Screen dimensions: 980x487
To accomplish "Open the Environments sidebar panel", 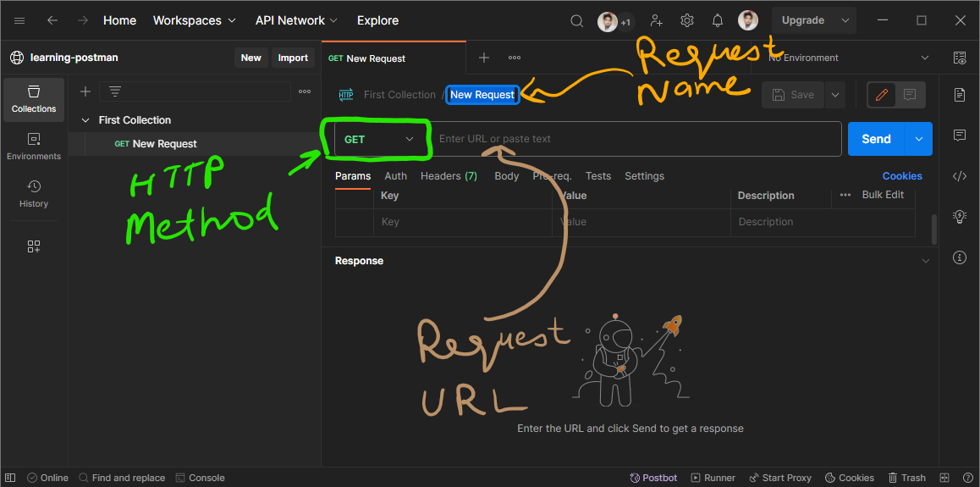I will (34, 147).
